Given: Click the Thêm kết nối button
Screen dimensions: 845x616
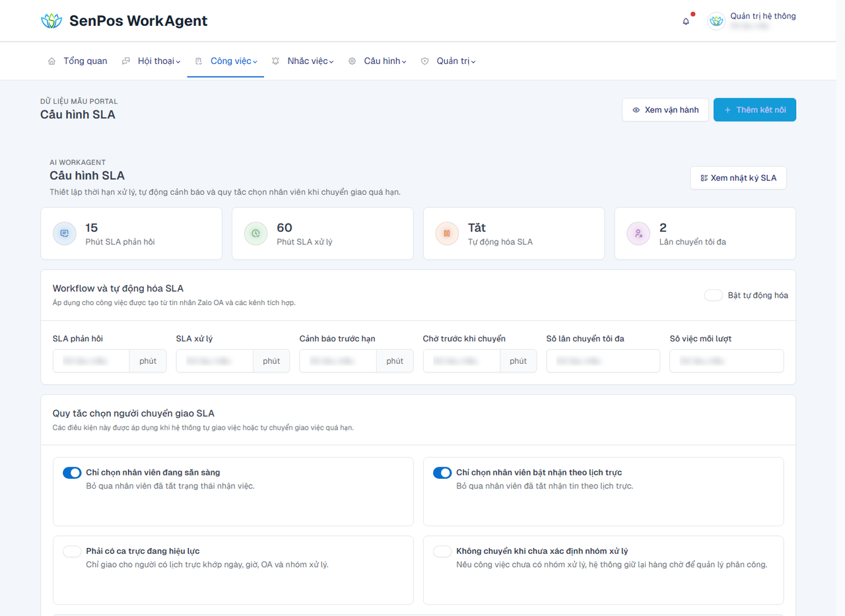Looking at the screenshot, I should tap(755, 110).
